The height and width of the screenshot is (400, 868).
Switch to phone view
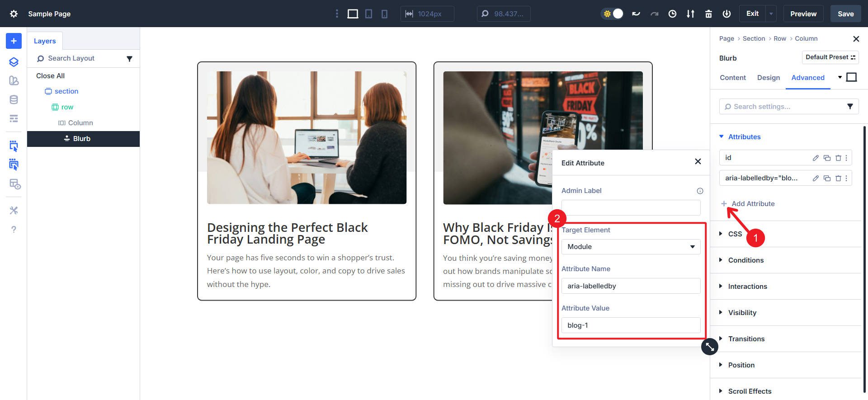(384, 14)
